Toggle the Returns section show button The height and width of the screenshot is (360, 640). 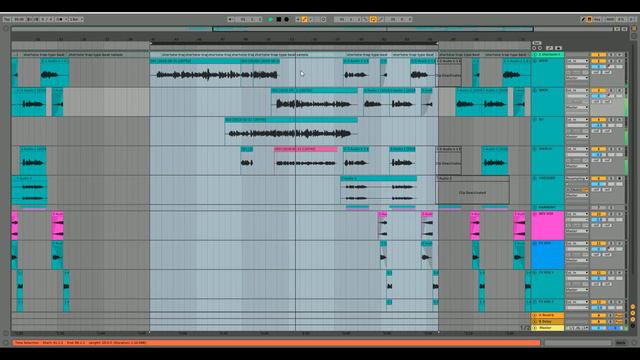pyautogui.click(x=633, y=313)
